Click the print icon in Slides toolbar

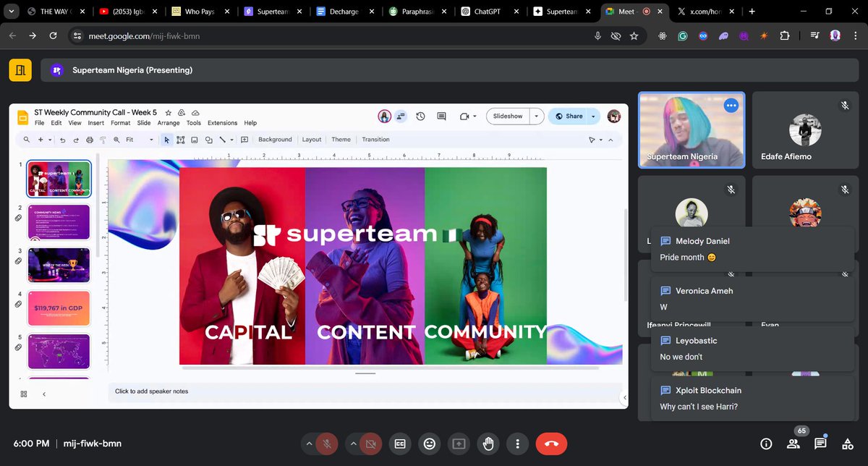(89, 140)
